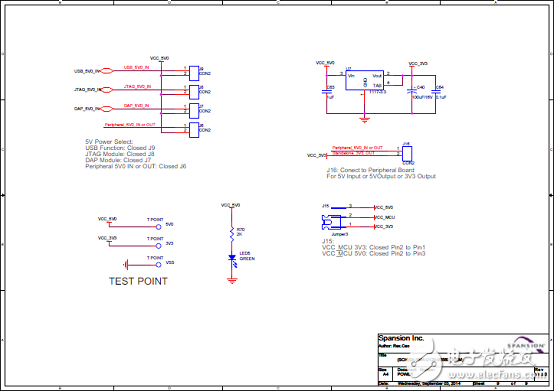Select the C40 100uF capacitor symbol
This screenshot has width=554, height=391.
coord(412,91)
